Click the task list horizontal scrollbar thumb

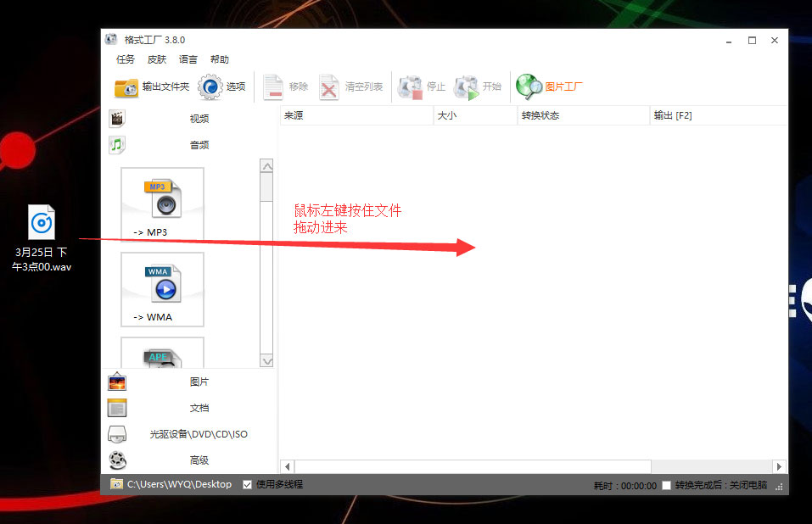pyautogui.click(x=473, y=466)
